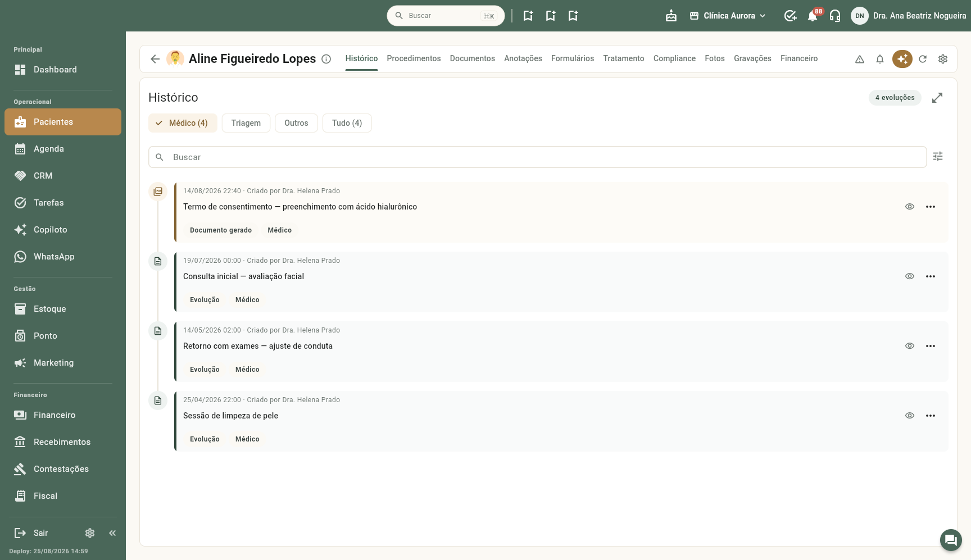Switch to the Anotações tab

(523, 58)
